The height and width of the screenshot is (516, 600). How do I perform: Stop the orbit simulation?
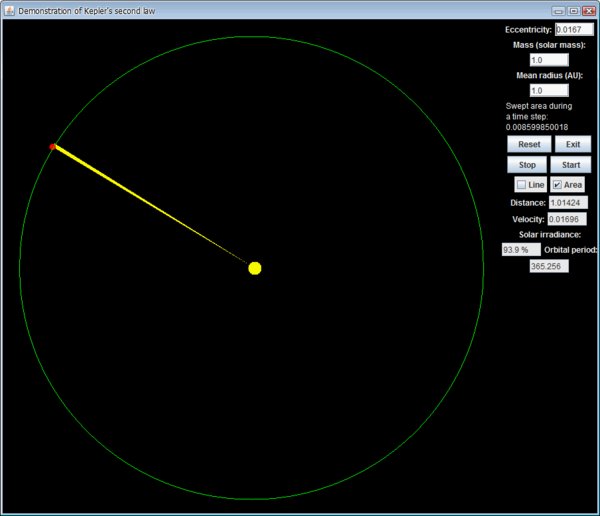pos(527,165)
